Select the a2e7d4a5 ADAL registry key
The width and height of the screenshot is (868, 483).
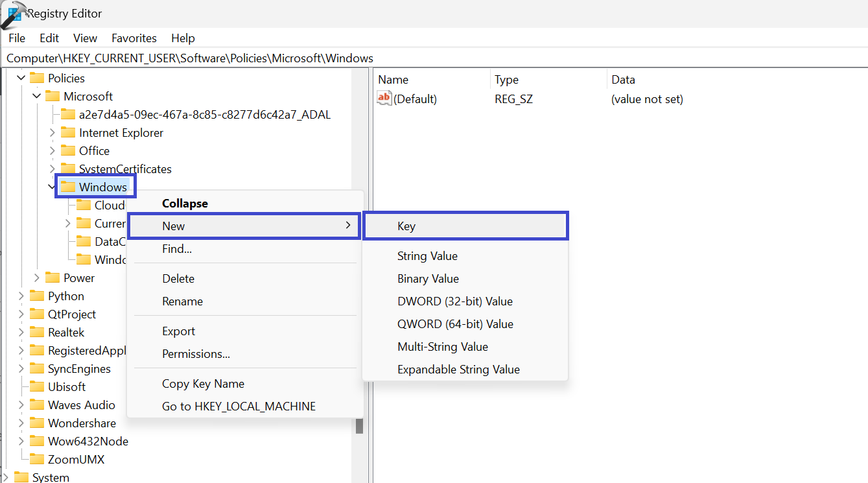tap(204, 115)
